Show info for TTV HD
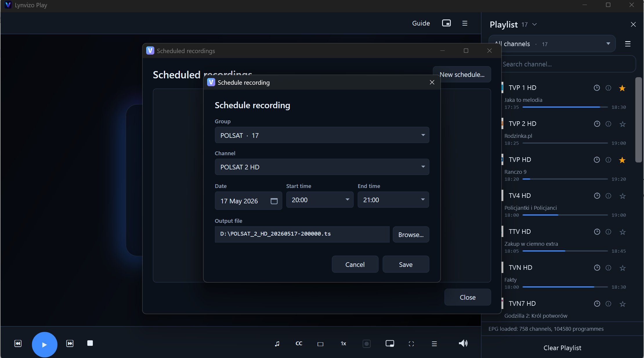The width and height of the screenshot is (644, 358). coord(608,232)
